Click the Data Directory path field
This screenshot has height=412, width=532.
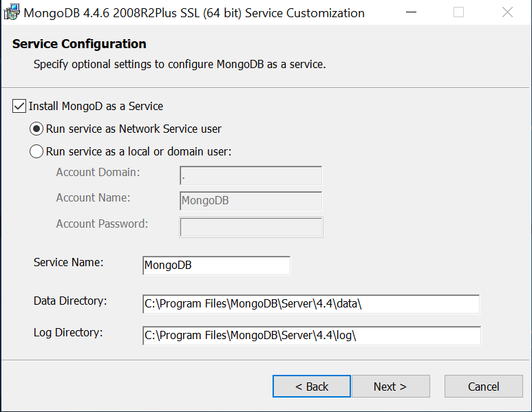(310, 304)
